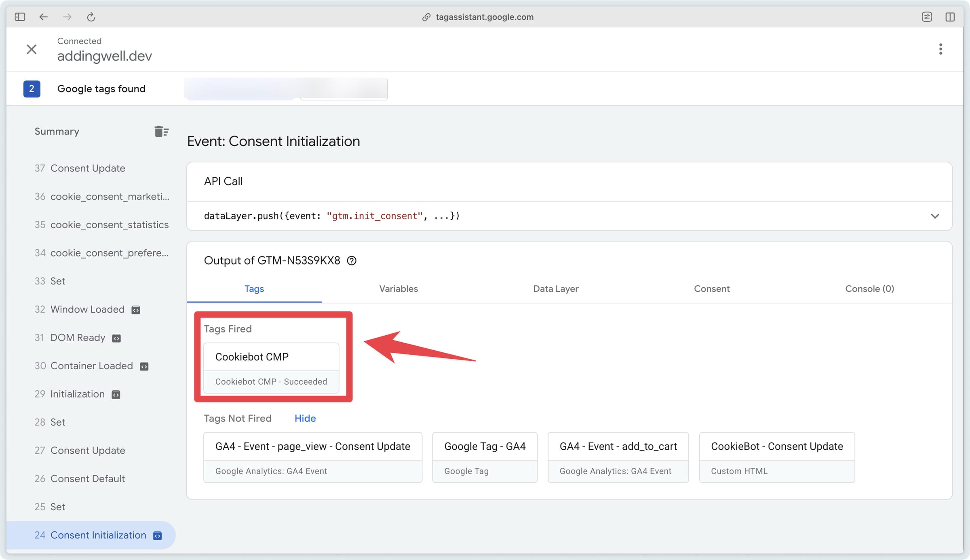Click the reader/translate icon near address bar
Viewport: 970px width, 560px height.
[x=927, y=17]
